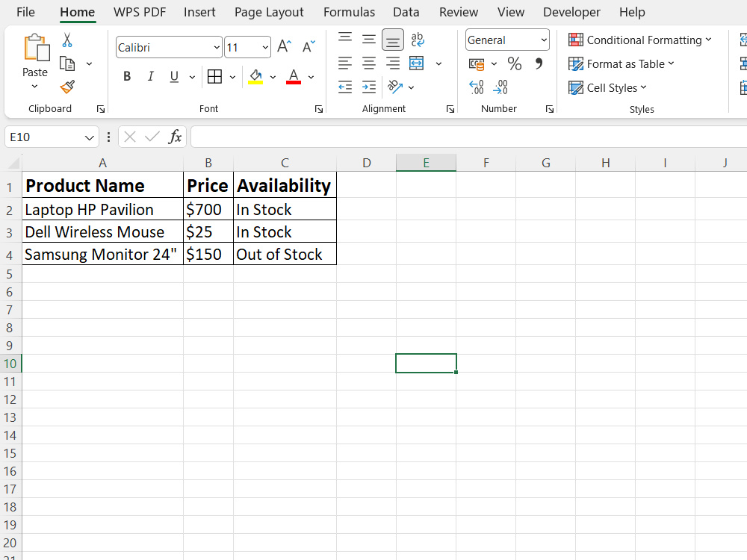Decrease decimal places
Viewport: 747px width, 560px height.
pyautogui.click(x=500, y=87)
